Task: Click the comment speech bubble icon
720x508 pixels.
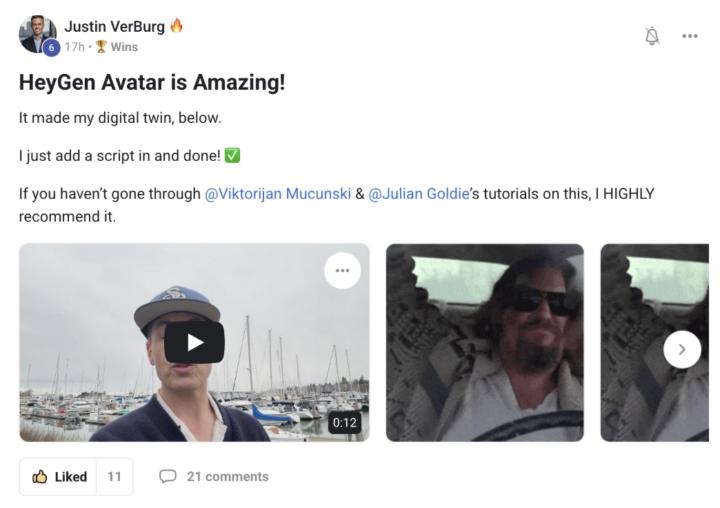Action: 168,476
